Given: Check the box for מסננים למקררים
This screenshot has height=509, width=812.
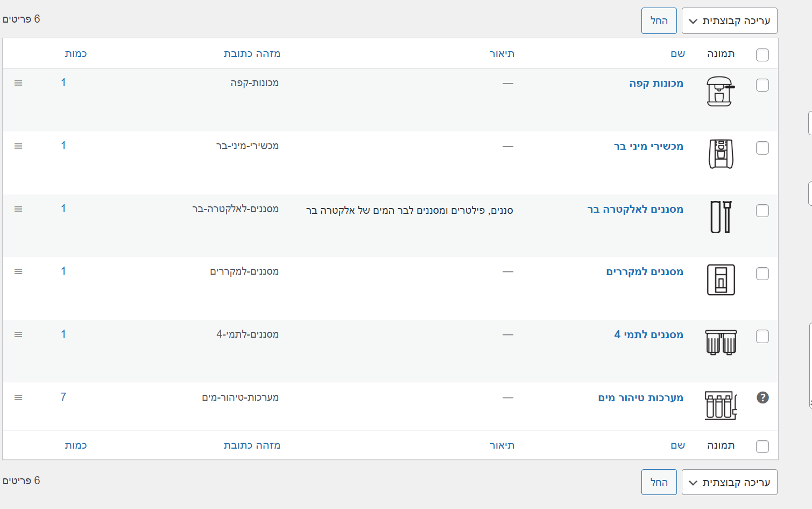Looking at the screenshot, I should 762,274.
